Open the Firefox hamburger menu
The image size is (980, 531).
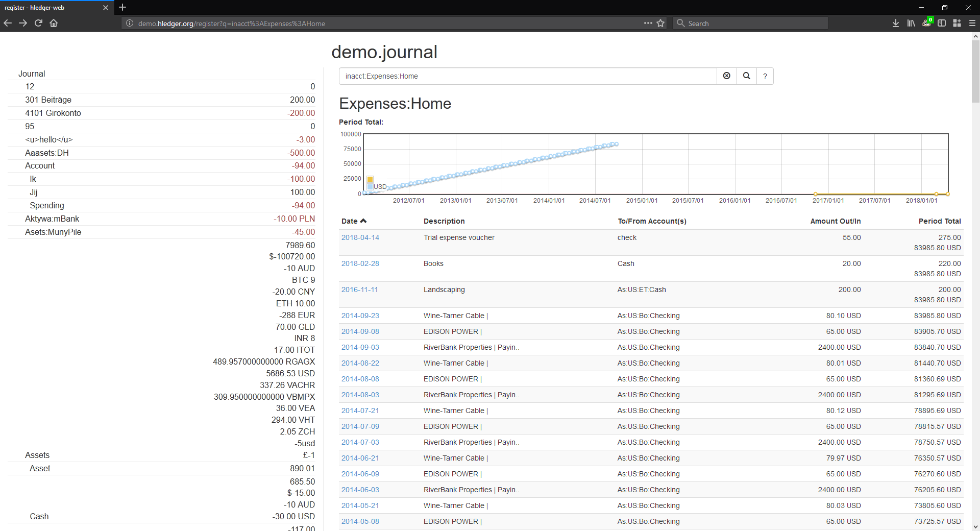(972, 23)
